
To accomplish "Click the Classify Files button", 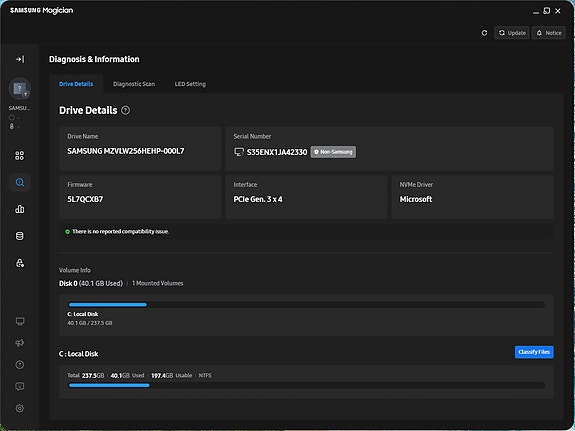I will pyautogui.click(x=534, y=352).
